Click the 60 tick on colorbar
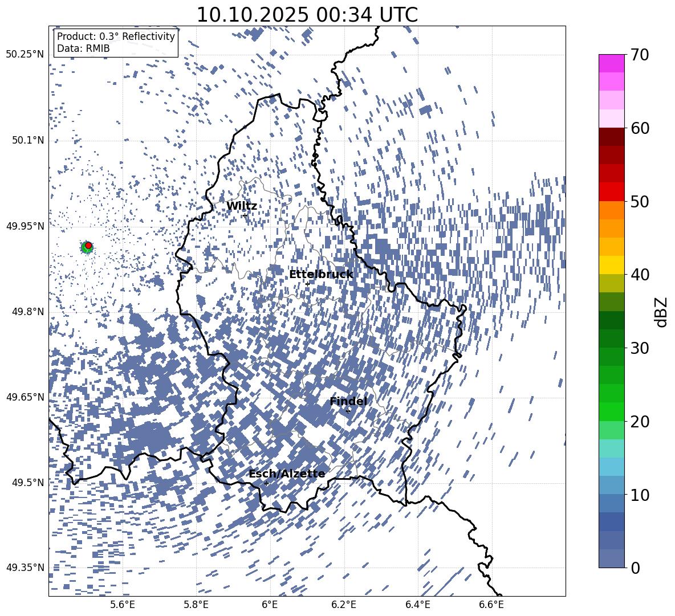This screenshot has height=616, width=675. click(640, 128)
